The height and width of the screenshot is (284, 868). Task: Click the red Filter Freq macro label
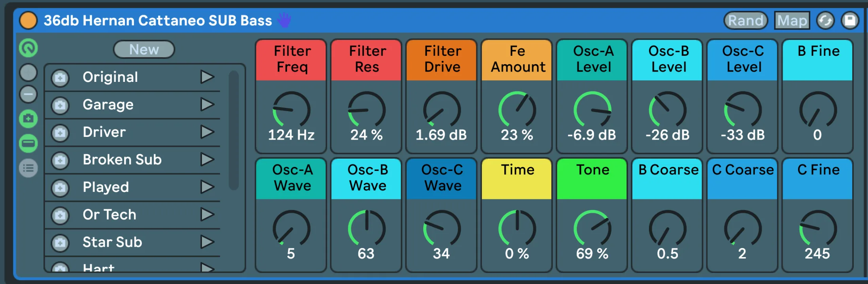point(291,60)
